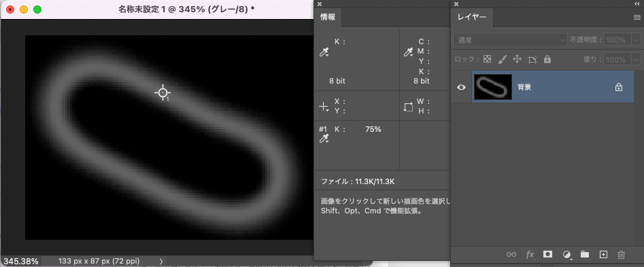Click padlock on 背景 layer row
644x267 pixels.
click(619, 87)
